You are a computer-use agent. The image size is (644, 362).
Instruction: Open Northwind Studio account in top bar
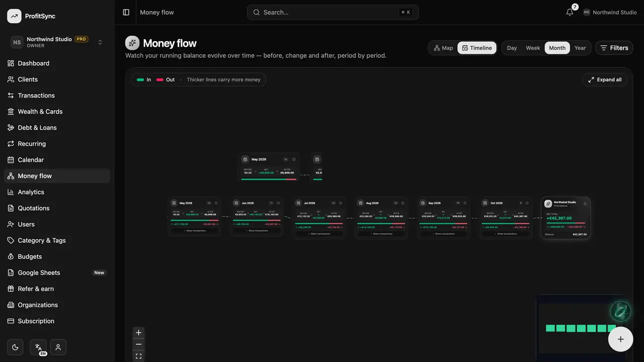[x=610, y=12]
